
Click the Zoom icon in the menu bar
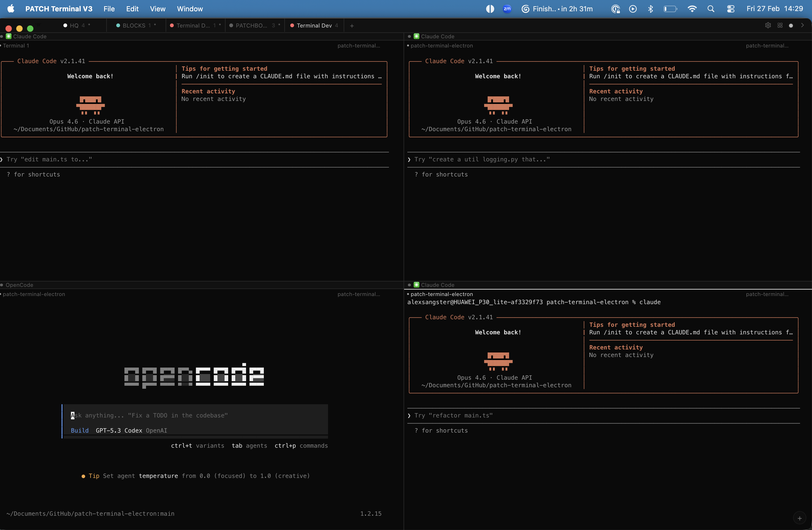507,9
